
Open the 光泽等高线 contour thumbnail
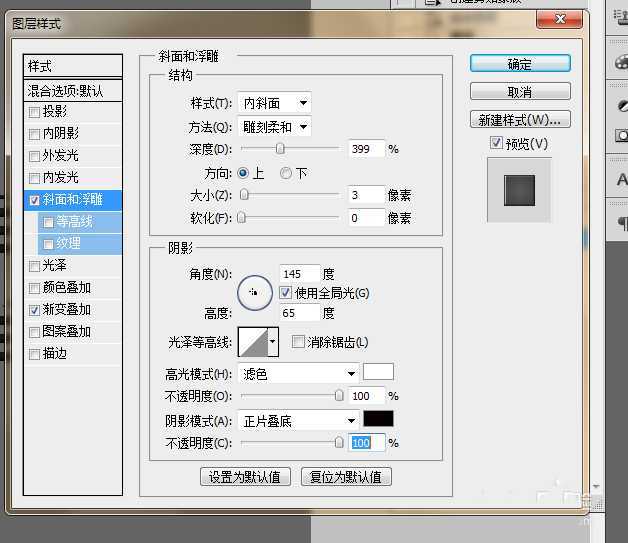(x=252, y=343)
